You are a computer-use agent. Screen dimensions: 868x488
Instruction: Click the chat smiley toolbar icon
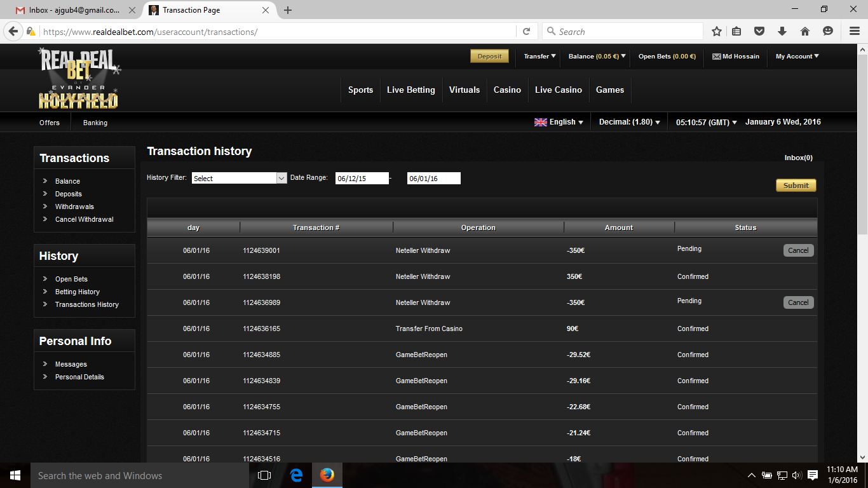[x=828, y=31]
